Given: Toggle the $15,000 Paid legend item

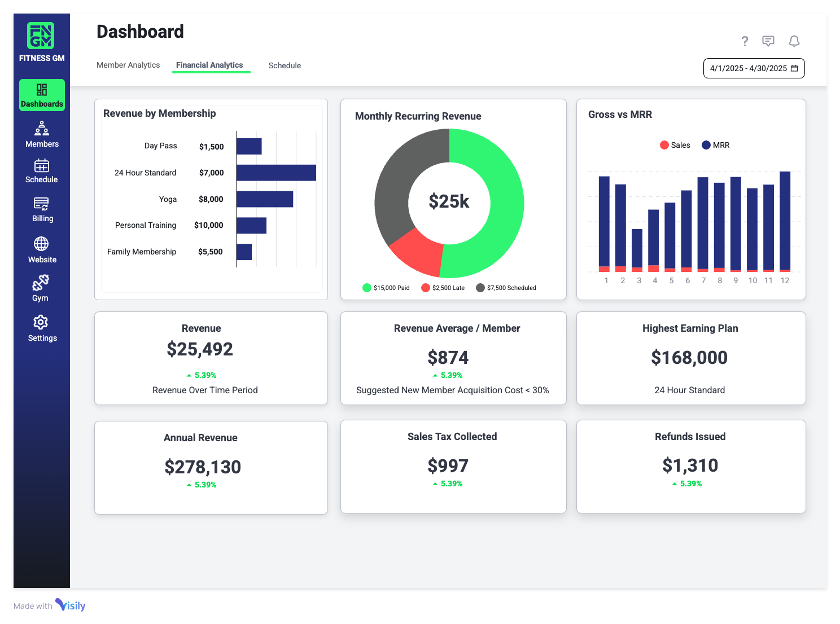Looking at the screenshot, I should tap(386, 288).
